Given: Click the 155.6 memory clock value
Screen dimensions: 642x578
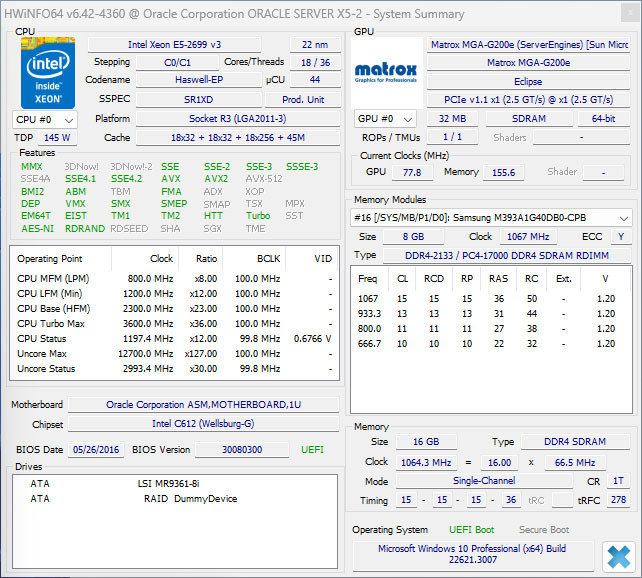Looking at the screenshot, I should point(503,172).
